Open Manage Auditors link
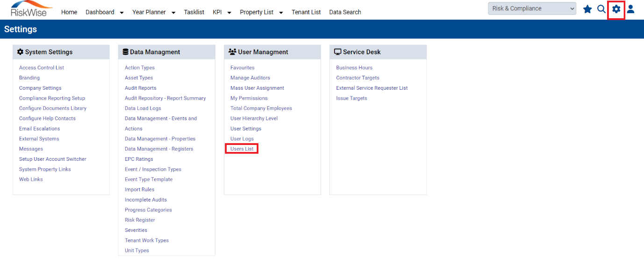The width and height of the screenshot is (644, 260). point(250,78)
